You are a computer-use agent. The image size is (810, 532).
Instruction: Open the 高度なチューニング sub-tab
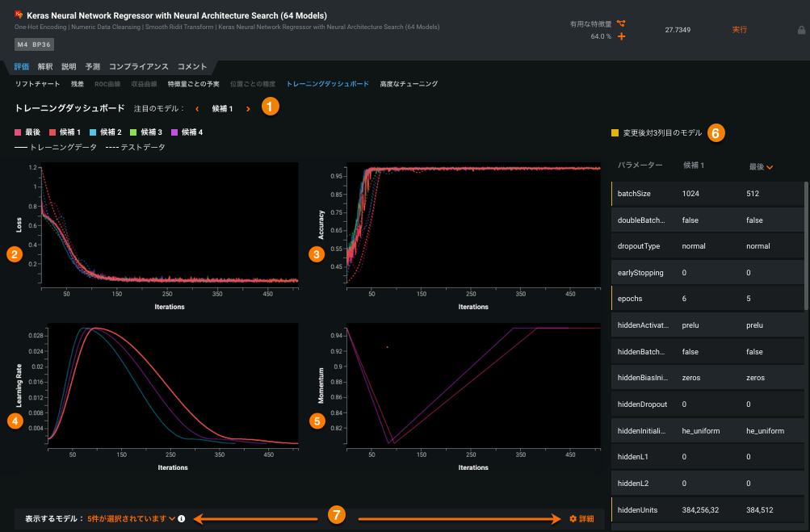(x=409, y=83)
